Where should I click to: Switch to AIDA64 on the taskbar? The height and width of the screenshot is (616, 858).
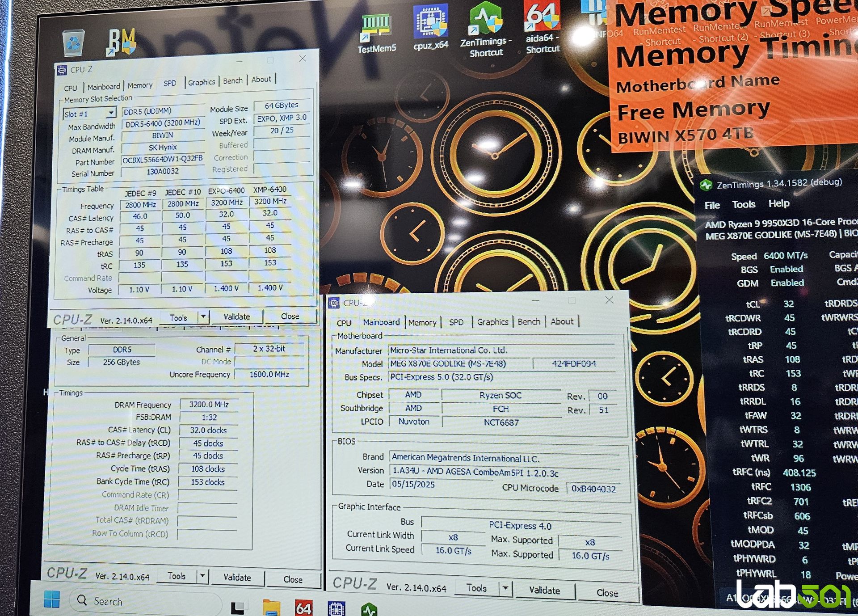point(303,608)
